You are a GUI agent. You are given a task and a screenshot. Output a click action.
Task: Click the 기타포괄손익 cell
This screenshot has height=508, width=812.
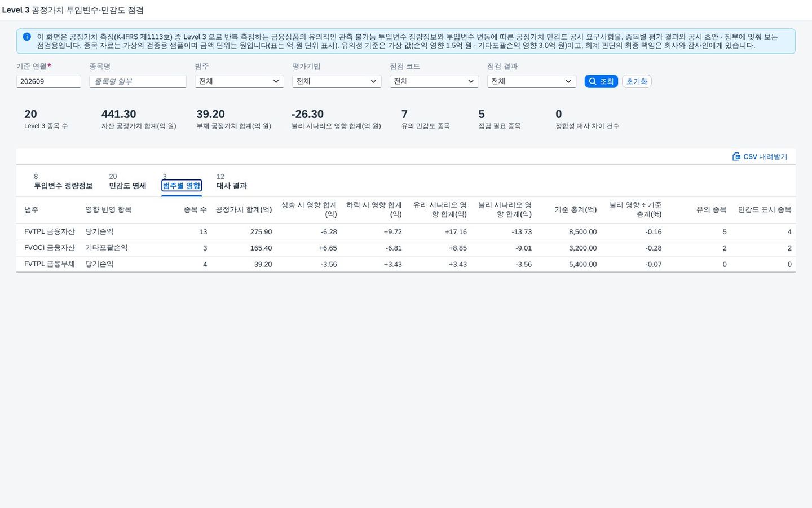click(107, 248)
